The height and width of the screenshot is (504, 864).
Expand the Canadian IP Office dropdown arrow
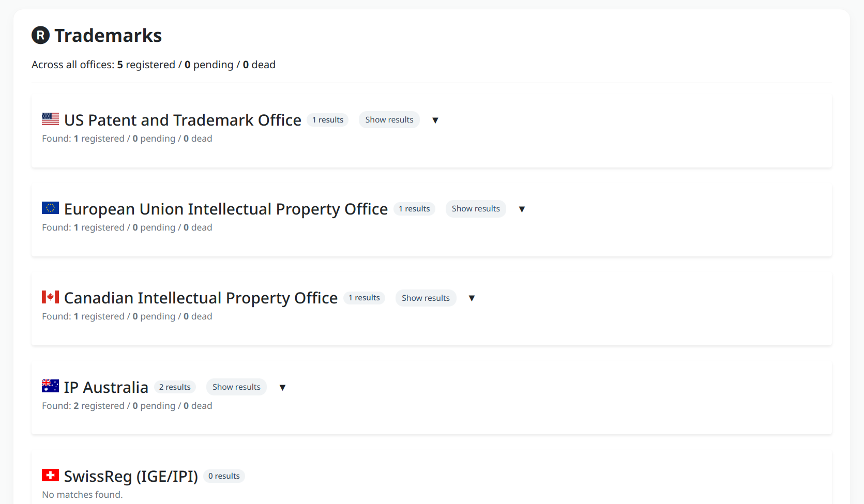[x=472, y=298]
